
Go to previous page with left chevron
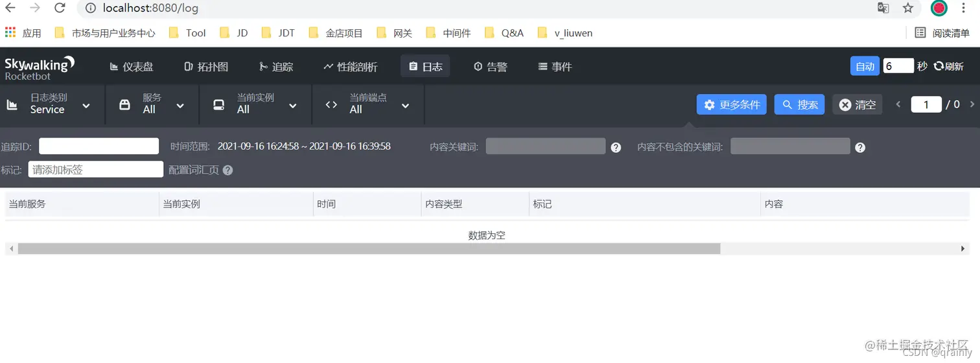pos(898,104)
